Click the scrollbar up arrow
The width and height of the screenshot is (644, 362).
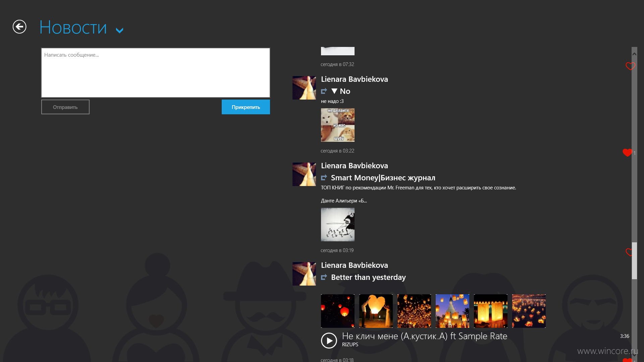coord(634,54)
